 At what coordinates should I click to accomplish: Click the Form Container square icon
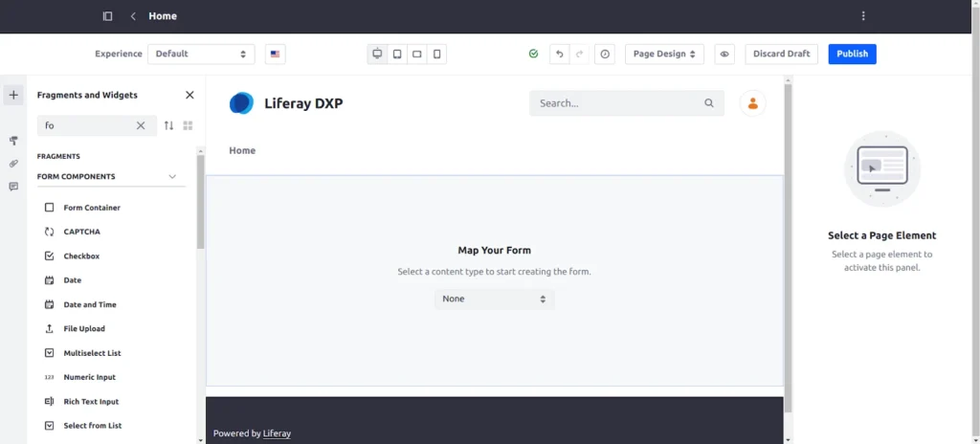click(50, 208)
